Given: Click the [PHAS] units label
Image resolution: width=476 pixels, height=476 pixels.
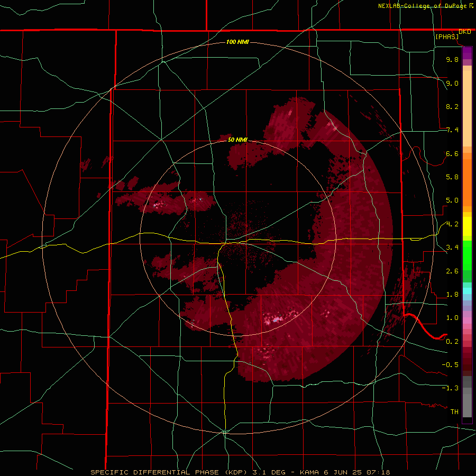Looking at the screenshot, I should point(447,37).
